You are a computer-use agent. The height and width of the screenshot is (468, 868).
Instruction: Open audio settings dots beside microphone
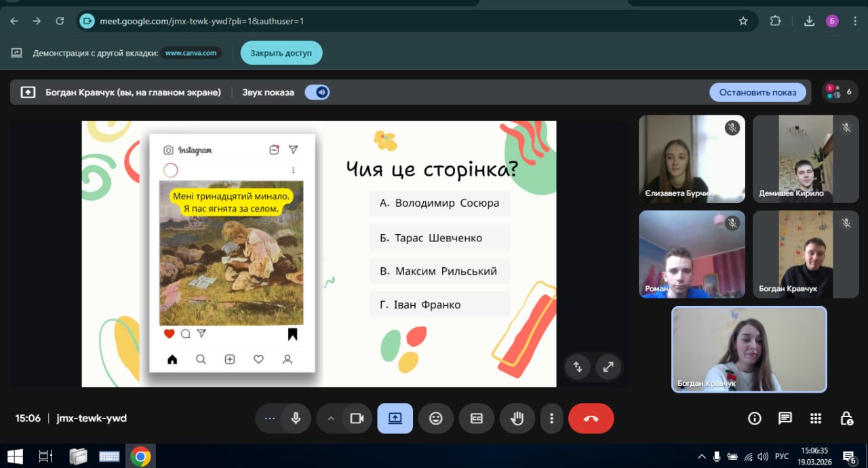pyautogui.click(x=270, y=418)
